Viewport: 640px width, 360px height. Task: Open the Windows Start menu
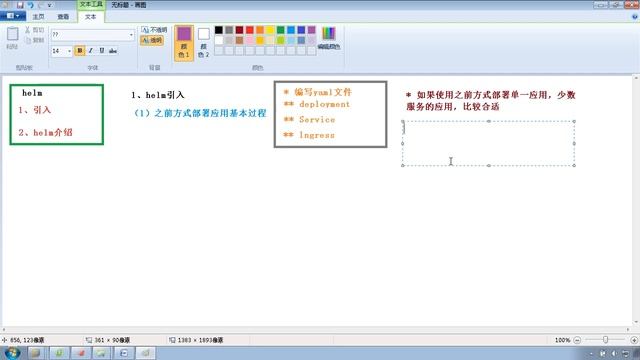pyautogui.click(x=12, y=353)
